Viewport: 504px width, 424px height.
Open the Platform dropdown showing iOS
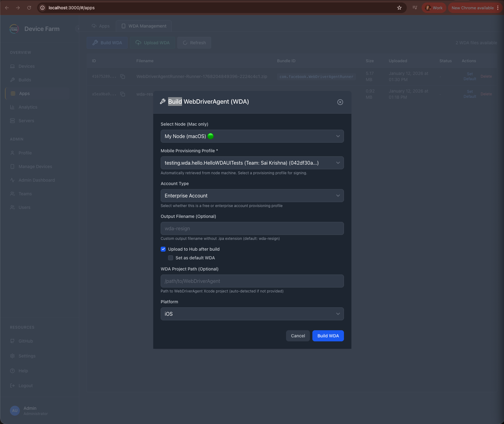(x=252, y=314)
